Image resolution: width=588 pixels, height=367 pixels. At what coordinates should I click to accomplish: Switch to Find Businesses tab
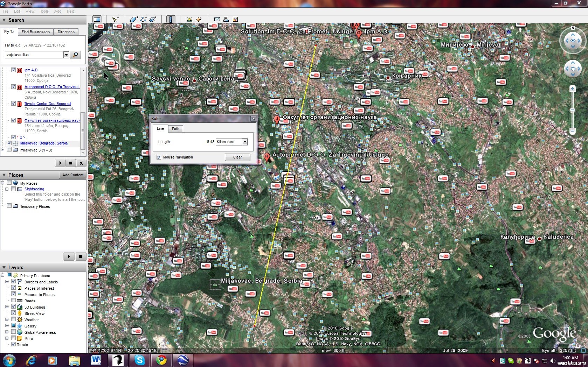pyautogui.click(x=36, y=32)
